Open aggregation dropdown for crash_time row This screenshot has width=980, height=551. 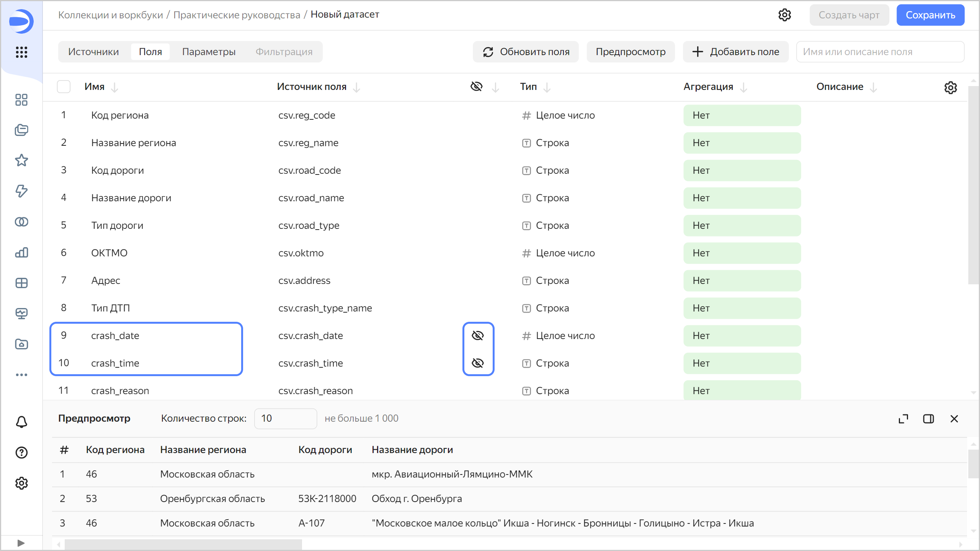coord(742,363)
